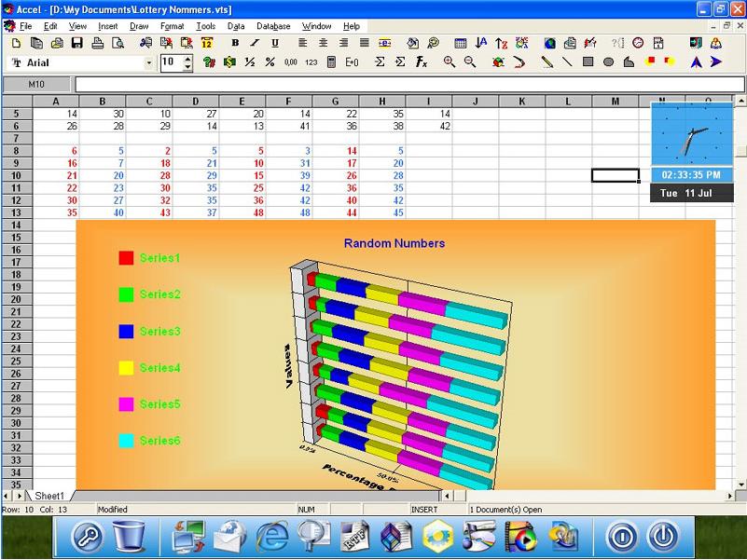Click the Sort descending Z icon
The width and height of the screenshot is (747, 560).
(x=501, y=44)
